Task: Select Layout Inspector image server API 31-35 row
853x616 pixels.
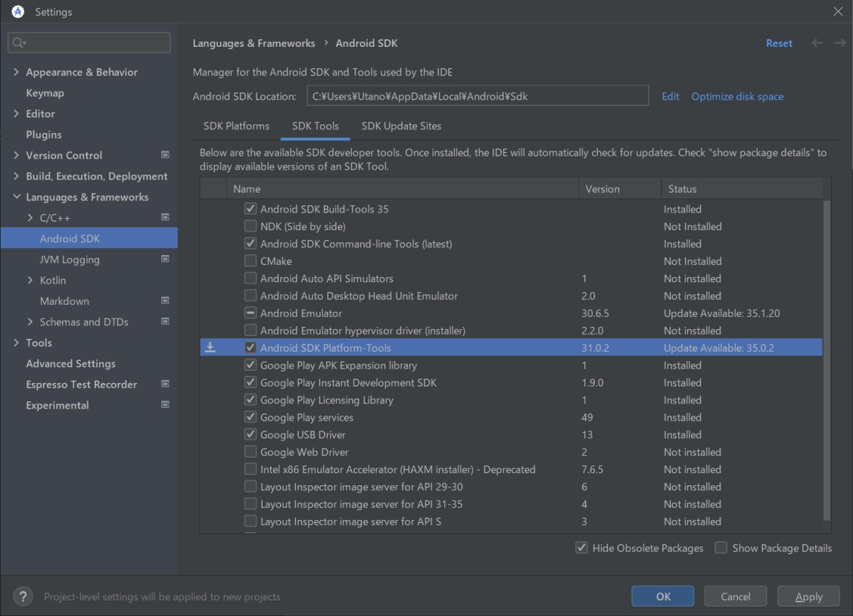Action: [x=511, y=504]
